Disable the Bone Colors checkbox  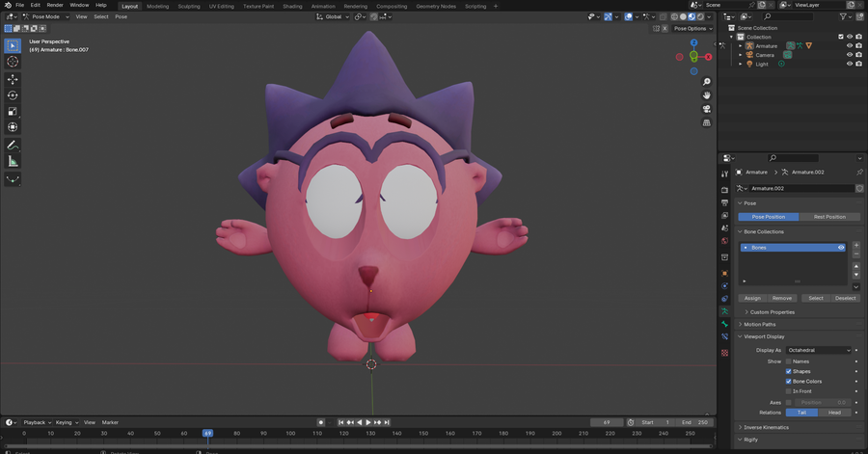[x=788, y=382]
